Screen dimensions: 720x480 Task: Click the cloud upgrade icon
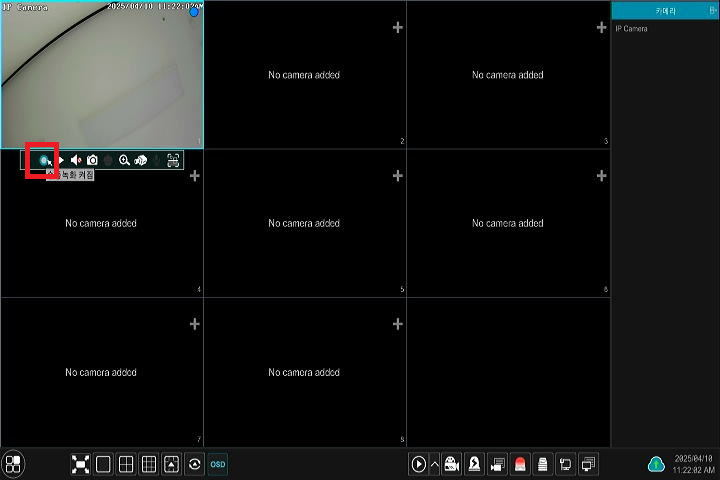656,464
